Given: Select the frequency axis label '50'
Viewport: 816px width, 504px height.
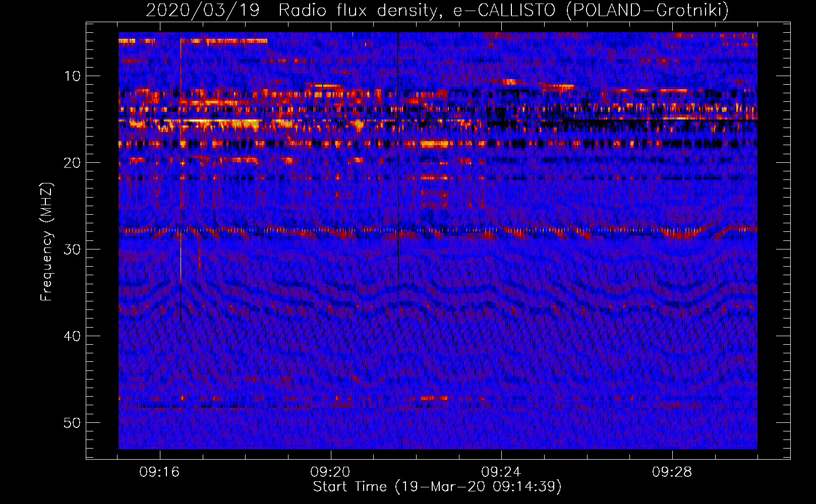Looking at the screenshot, I should [x=73, y=423].
